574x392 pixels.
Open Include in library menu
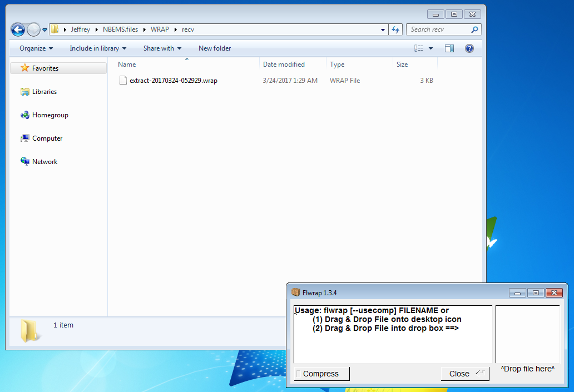98,48
